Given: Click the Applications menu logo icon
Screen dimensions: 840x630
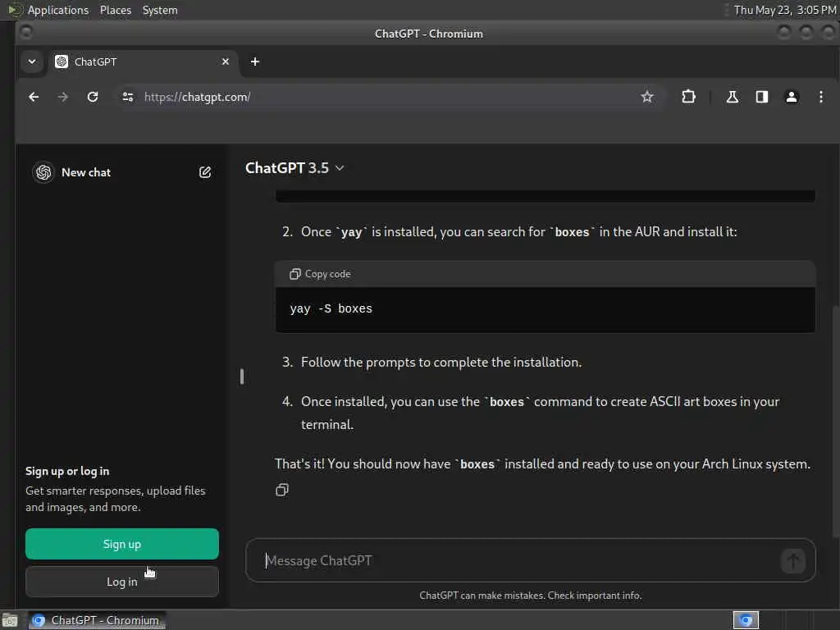Looking at the screenshot, I should coord(15,10).
